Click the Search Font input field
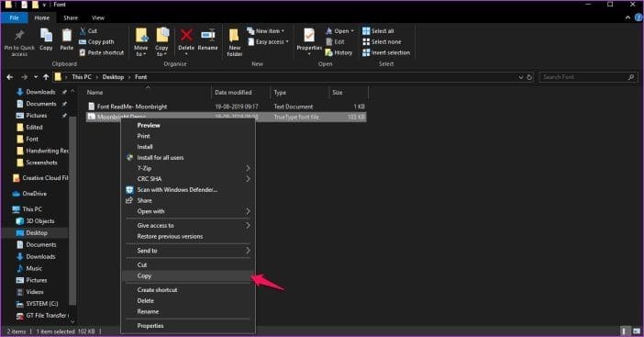 tap(588, 77)
